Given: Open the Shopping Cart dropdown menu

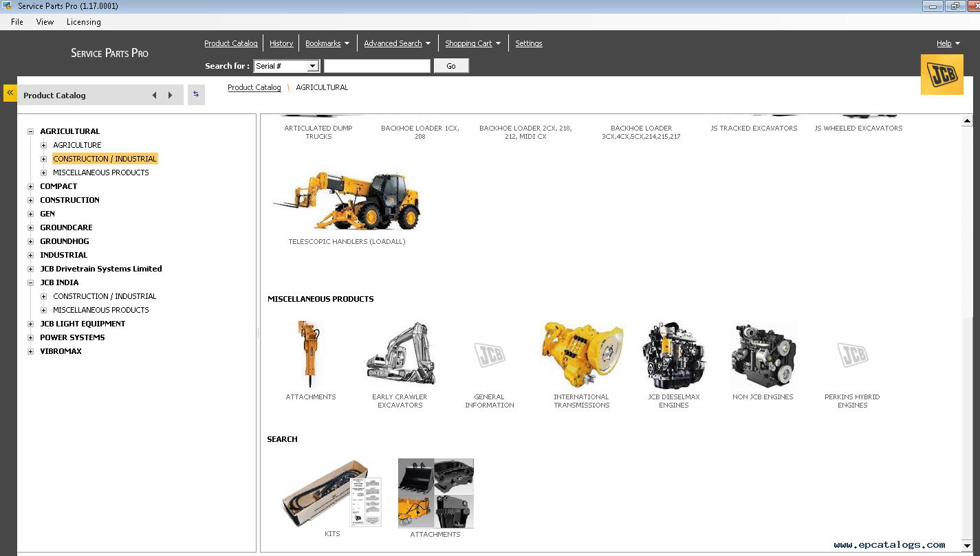Looking at the screenshot, I should (473, 43).
